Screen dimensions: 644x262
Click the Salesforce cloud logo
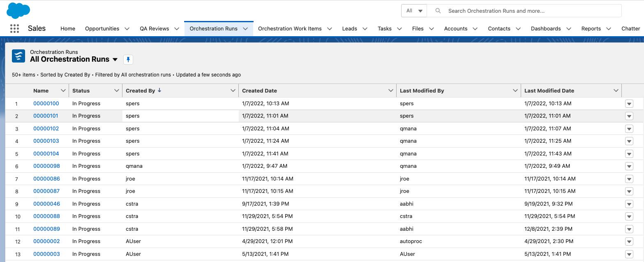point(18,10)
